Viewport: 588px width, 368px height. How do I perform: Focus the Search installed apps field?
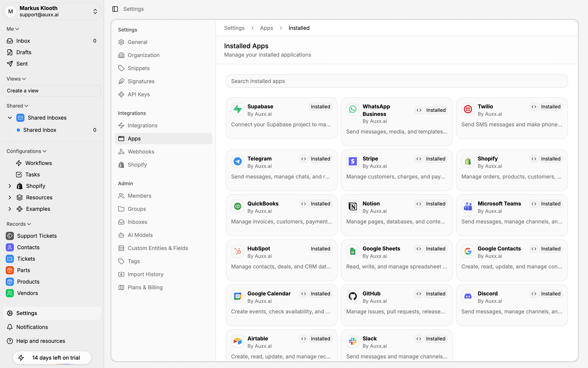pos(396,81)
